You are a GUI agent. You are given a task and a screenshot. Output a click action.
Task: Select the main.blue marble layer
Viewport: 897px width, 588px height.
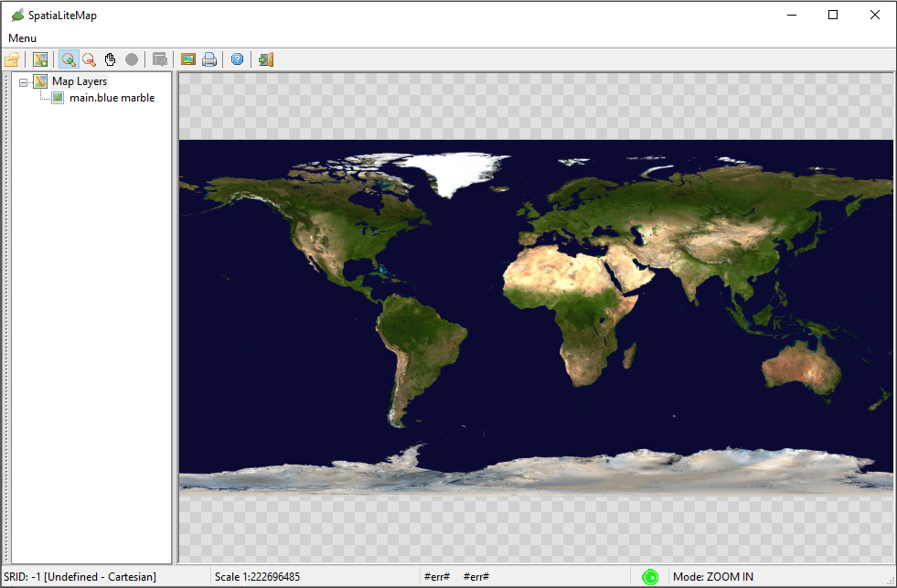(112, 98)
